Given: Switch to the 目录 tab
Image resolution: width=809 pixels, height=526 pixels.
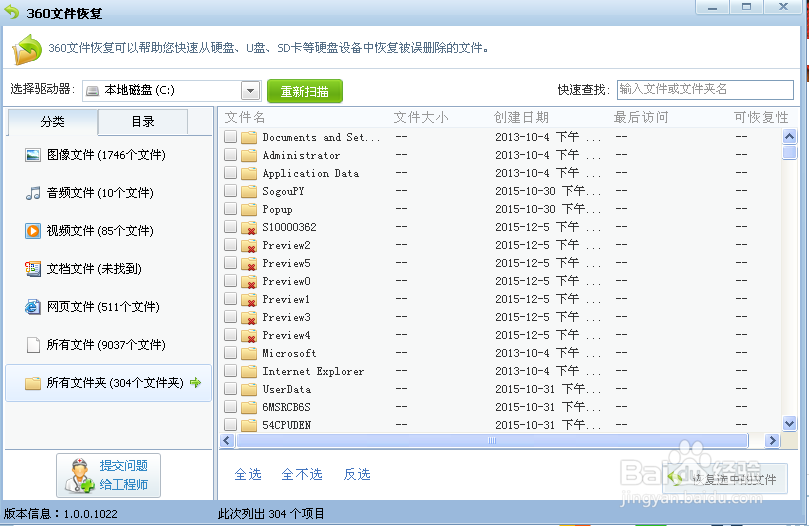Looking at the screenshot, I should point(143,122).
